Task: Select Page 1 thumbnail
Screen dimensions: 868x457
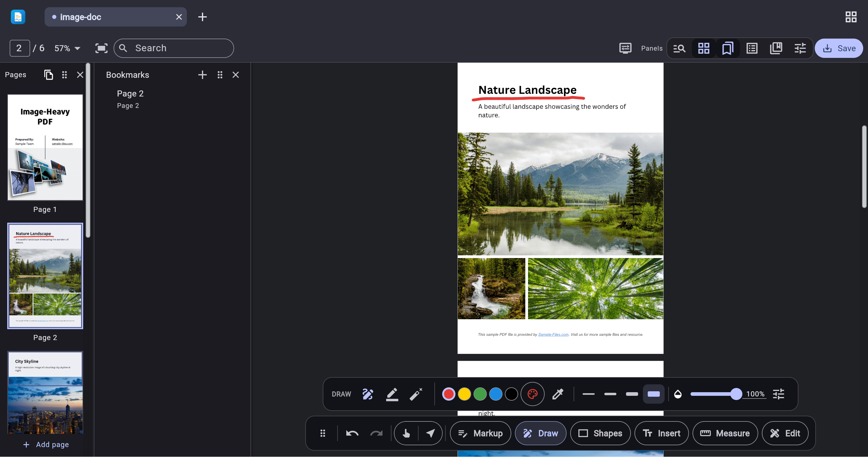Action: [x=45, y=148]
